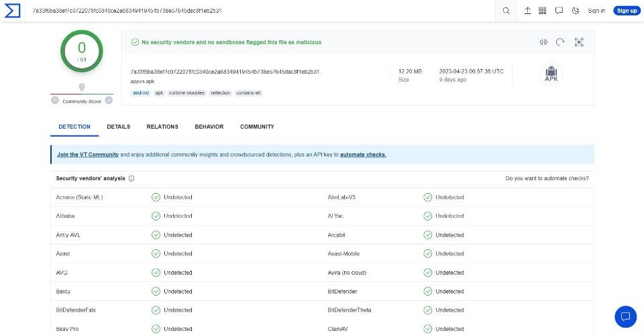
Task: Click the upload file icon
Action: point(527,11)
